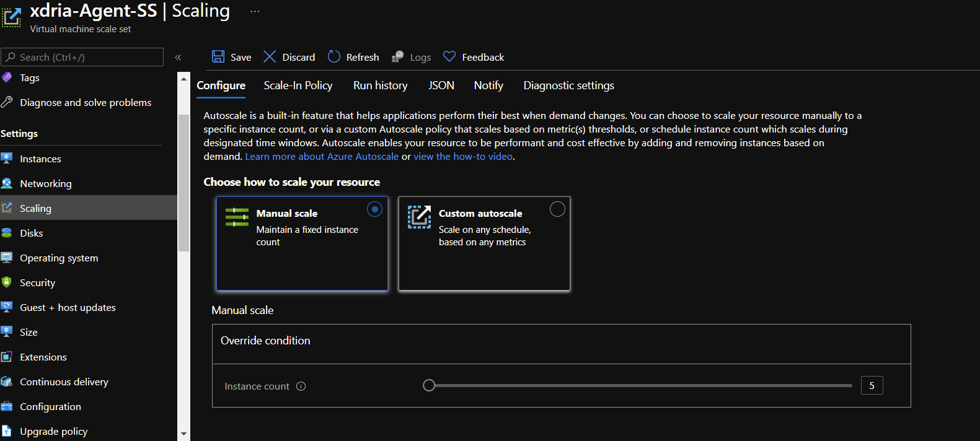Click the Discard X icon
This screenshot has width=980, height=441.
[270, 56]
